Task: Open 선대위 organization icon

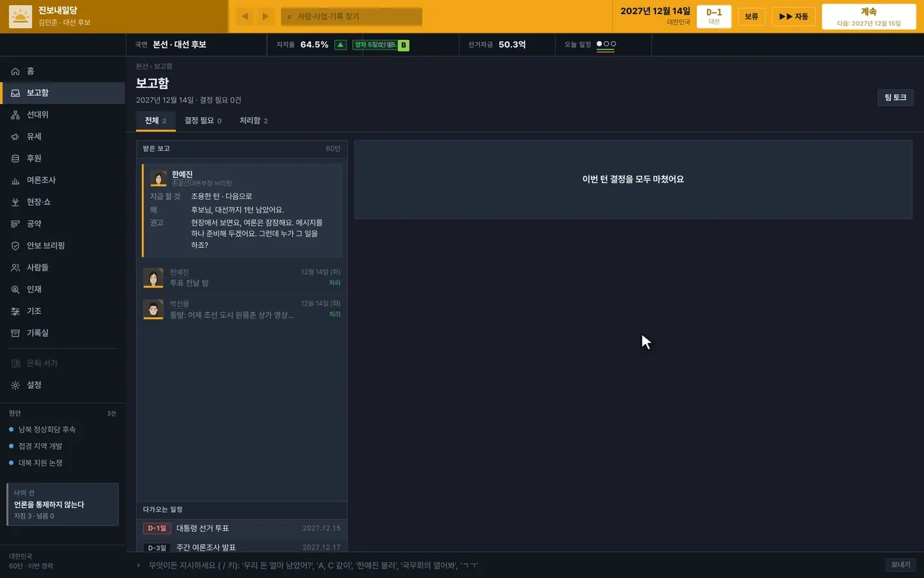Action: tap(15, 115)
